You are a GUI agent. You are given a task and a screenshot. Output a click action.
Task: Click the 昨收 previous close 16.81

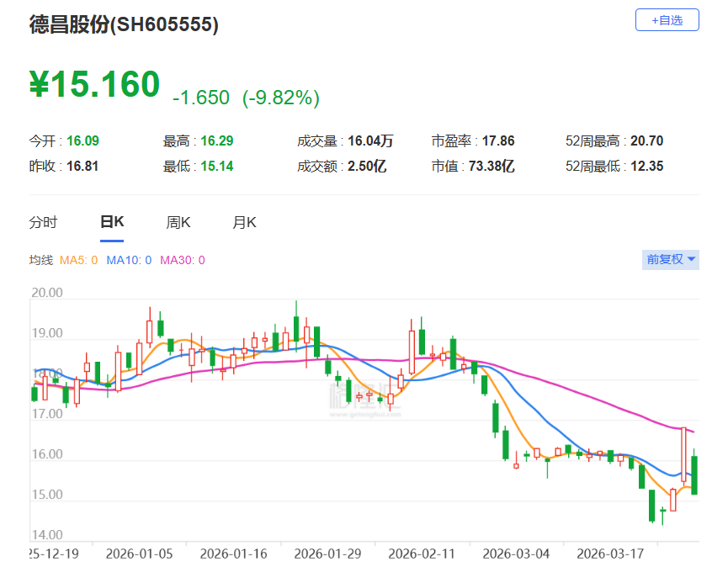click(x=82, y=166)
